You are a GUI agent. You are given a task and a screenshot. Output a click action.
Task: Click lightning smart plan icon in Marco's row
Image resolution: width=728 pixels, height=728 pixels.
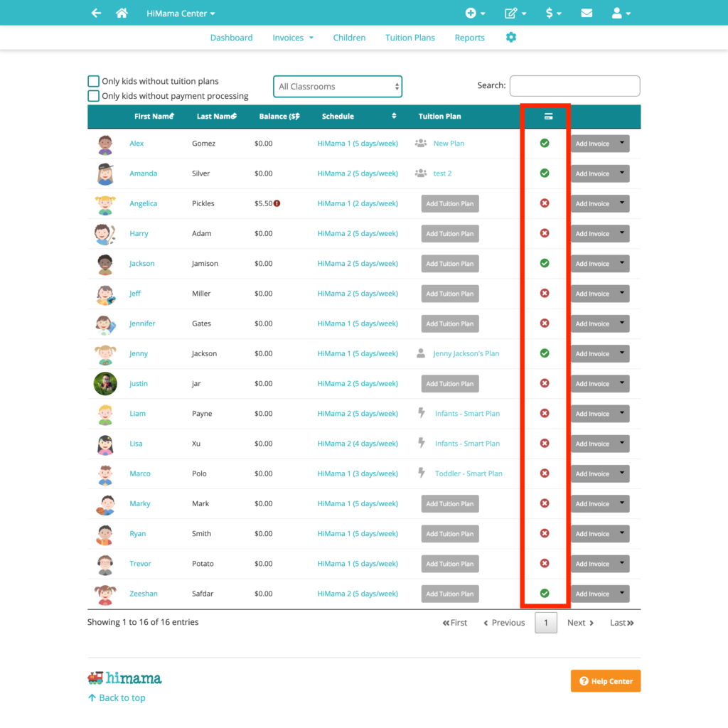422,473
